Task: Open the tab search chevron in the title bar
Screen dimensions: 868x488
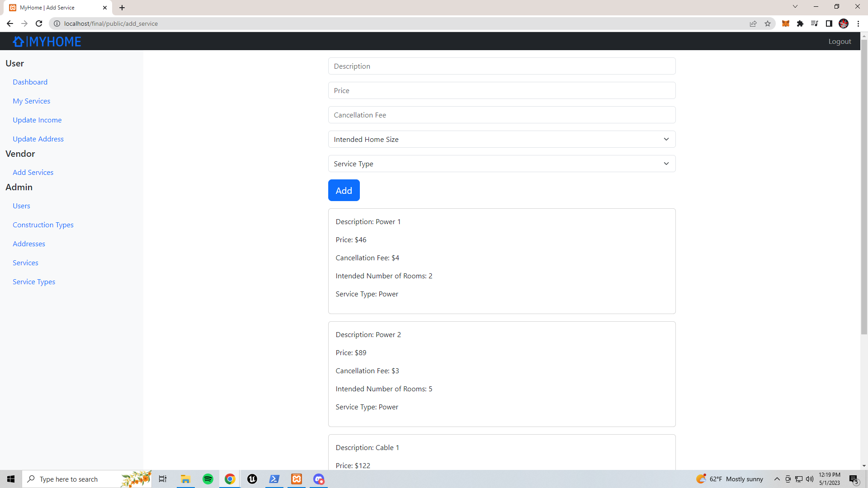Action: pyautogui.click(x=795, y=6)
